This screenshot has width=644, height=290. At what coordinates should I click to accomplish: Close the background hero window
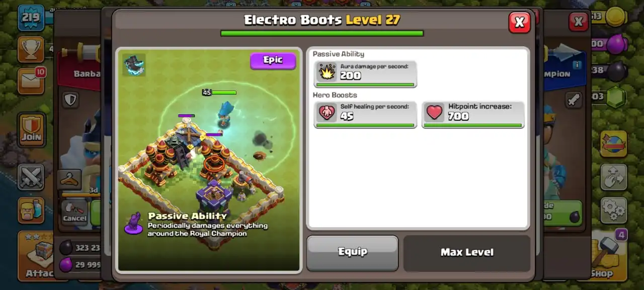pos(579,22)
